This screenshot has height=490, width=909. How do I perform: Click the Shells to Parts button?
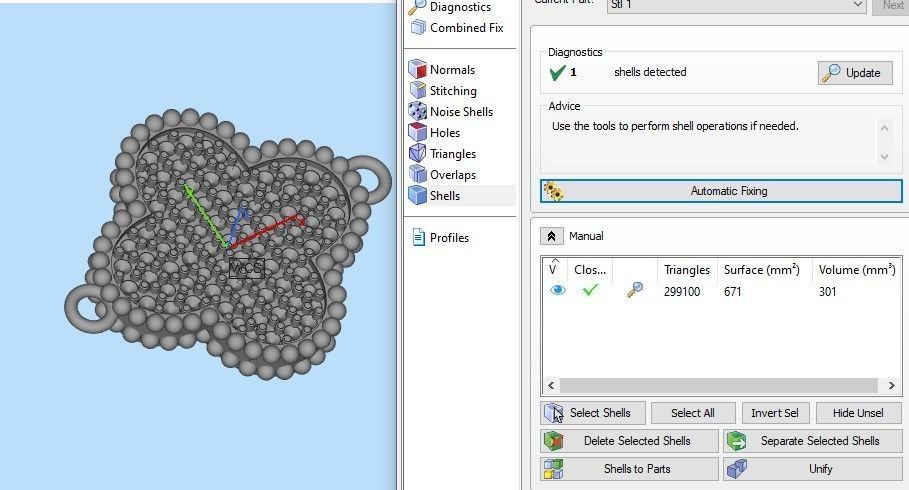pos(629,469)
